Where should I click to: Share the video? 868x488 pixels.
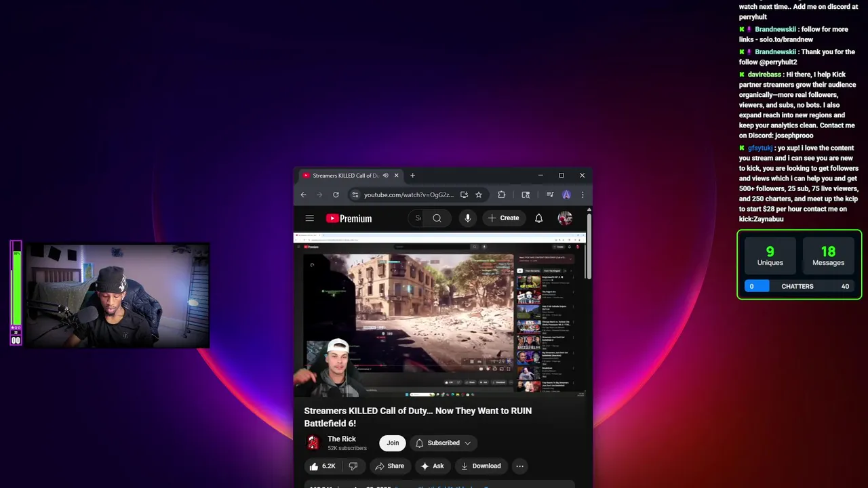click(389, 466)
